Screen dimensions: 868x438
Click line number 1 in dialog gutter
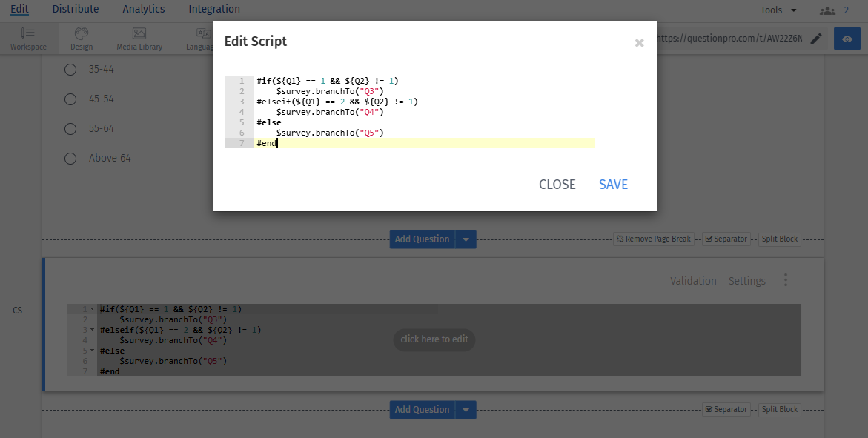pyautogui.click(x=242, y=81)
